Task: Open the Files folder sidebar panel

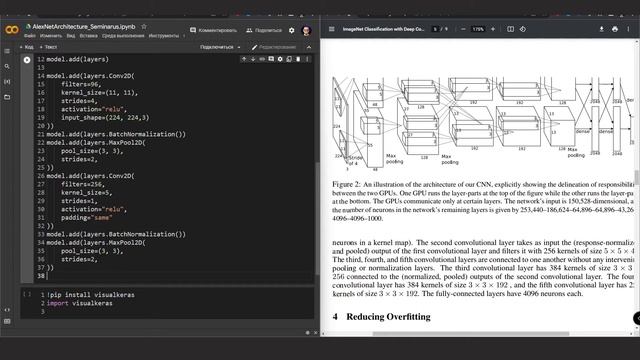Action: pos(7,97)
